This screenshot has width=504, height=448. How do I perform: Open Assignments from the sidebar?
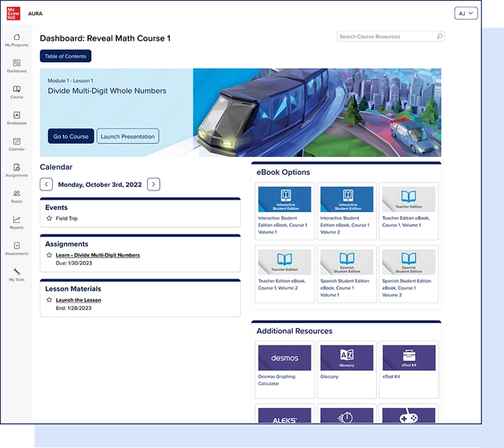pyautogui.click(x=17, y=170)
